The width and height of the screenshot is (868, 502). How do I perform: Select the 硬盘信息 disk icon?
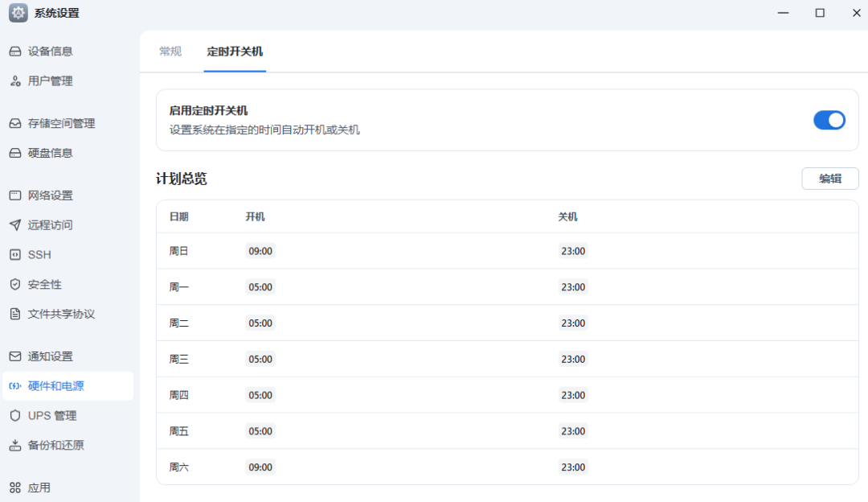coord(14,153)
